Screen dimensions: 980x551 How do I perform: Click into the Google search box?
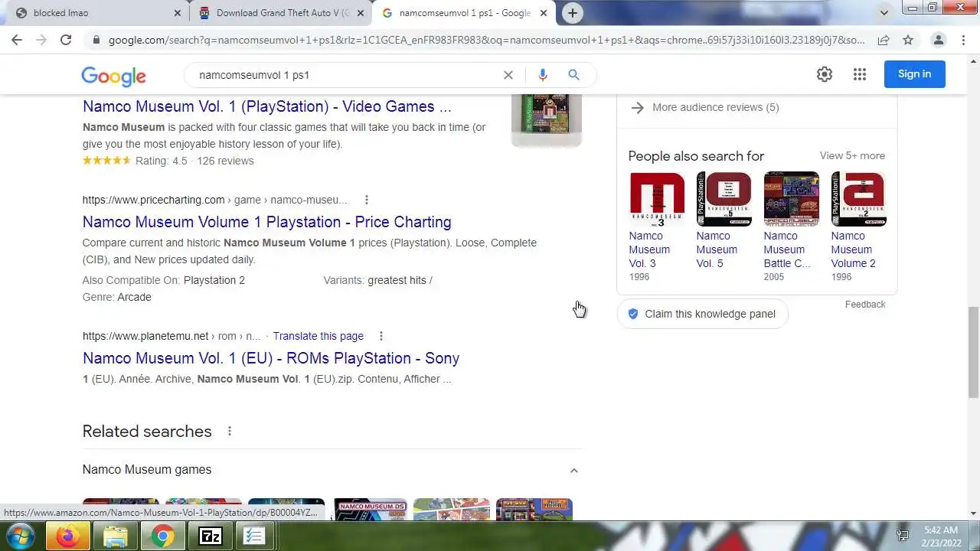pyautogui.click(x=345, y=75)
